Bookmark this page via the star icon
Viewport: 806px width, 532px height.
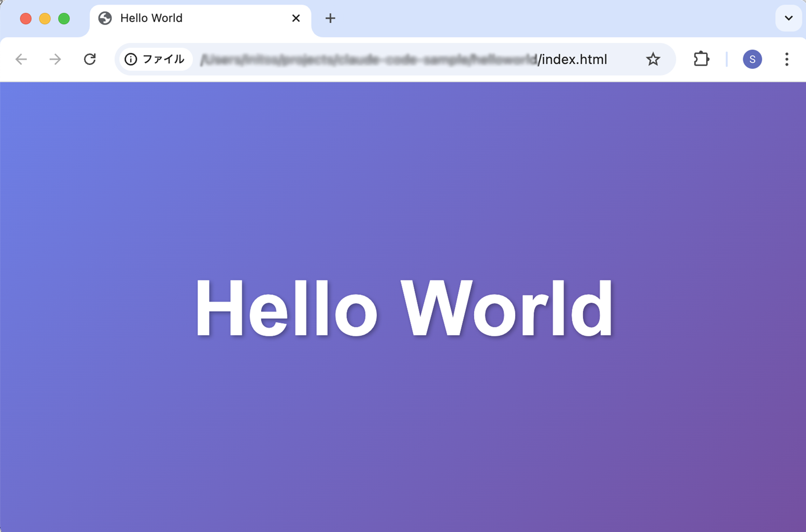click(x=653, y=59)
